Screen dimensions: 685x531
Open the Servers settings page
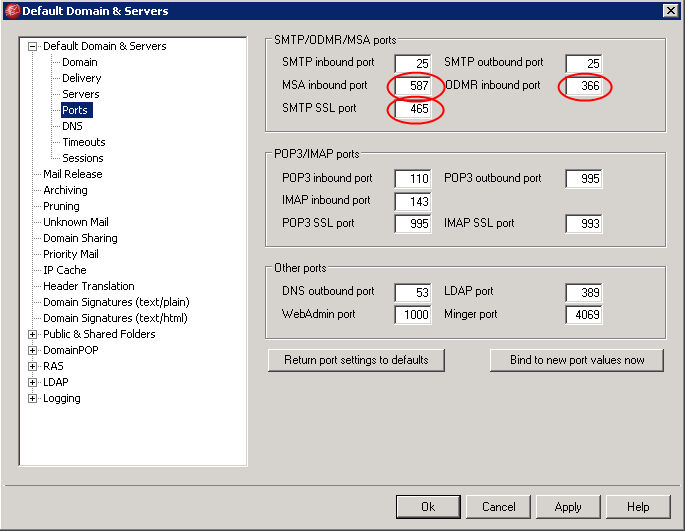(81, 94)
